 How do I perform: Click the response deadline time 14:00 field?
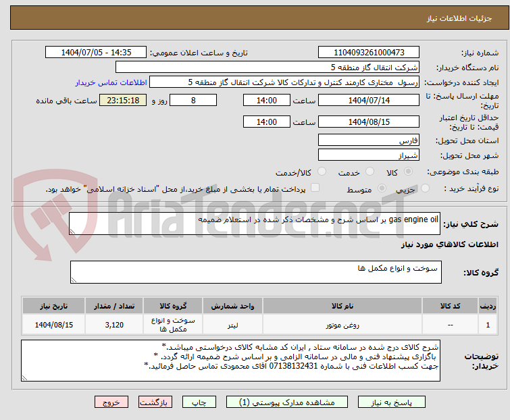[266, 100]
